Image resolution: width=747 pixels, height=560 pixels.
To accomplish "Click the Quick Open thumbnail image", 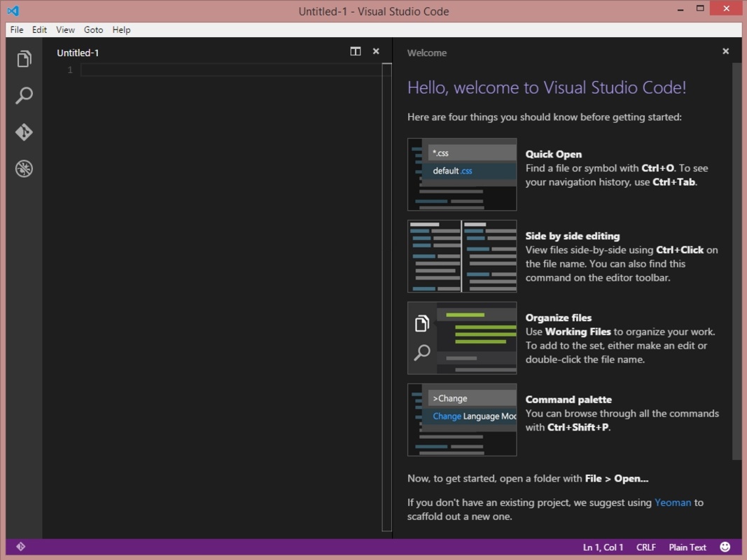I will [462, 174].
